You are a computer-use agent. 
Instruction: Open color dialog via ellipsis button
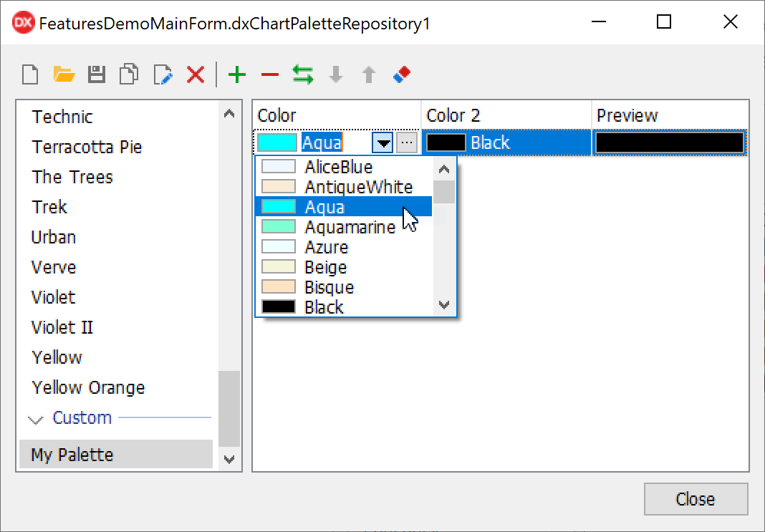tap(406, 142)
